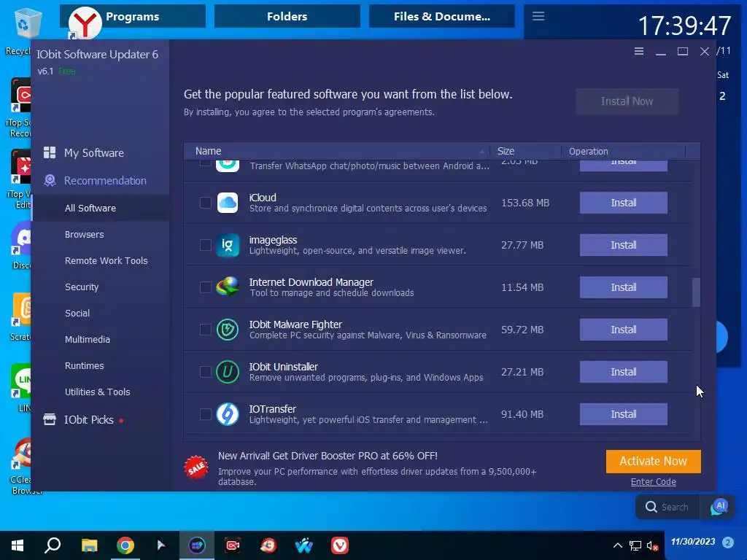Click IObit Software Updater taskbar icon
Image resolution: width=747 pixels, height=560 pixels.
tap(197, 545)
